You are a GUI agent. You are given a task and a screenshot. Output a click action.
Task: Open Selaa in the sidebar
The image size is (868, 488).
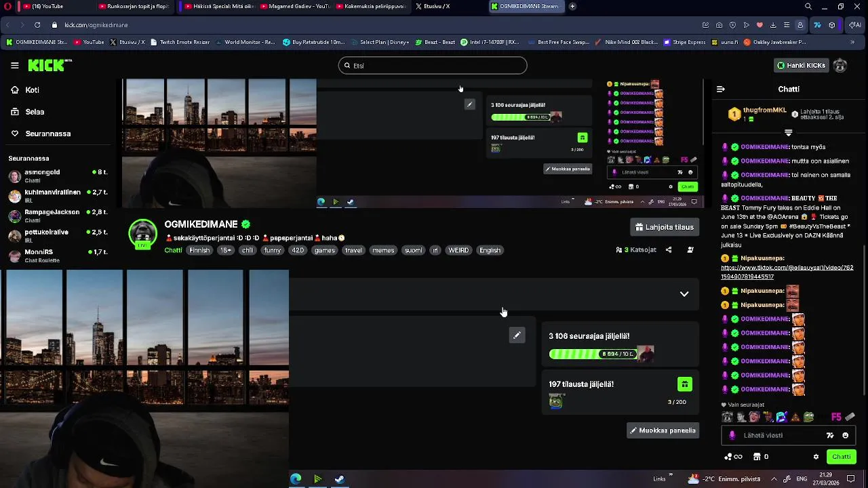tap(35, 112)
